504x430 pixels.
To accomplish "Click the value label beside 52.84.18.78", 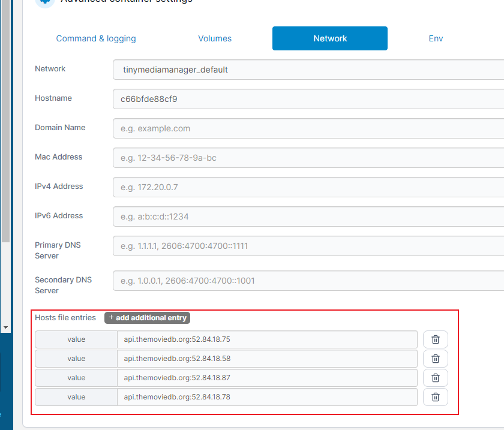I will coord(76,397).
